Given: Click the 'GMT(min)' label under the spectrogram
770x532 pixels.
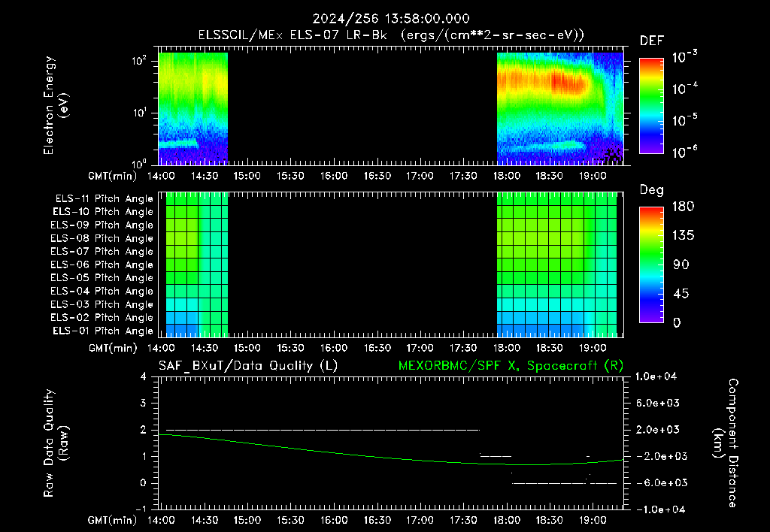Looking at the screenshot, I should click(113, 176).
